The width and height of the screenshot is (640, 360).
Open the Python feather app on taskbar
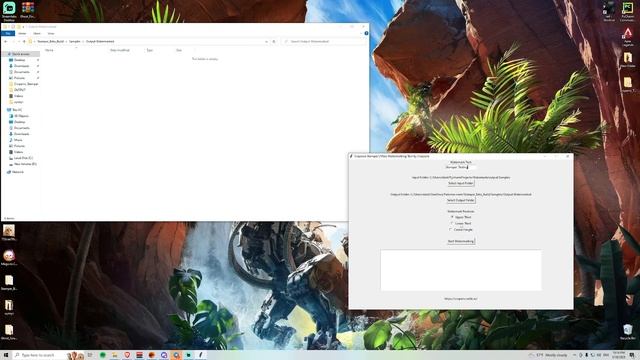(x=200, y=355)
